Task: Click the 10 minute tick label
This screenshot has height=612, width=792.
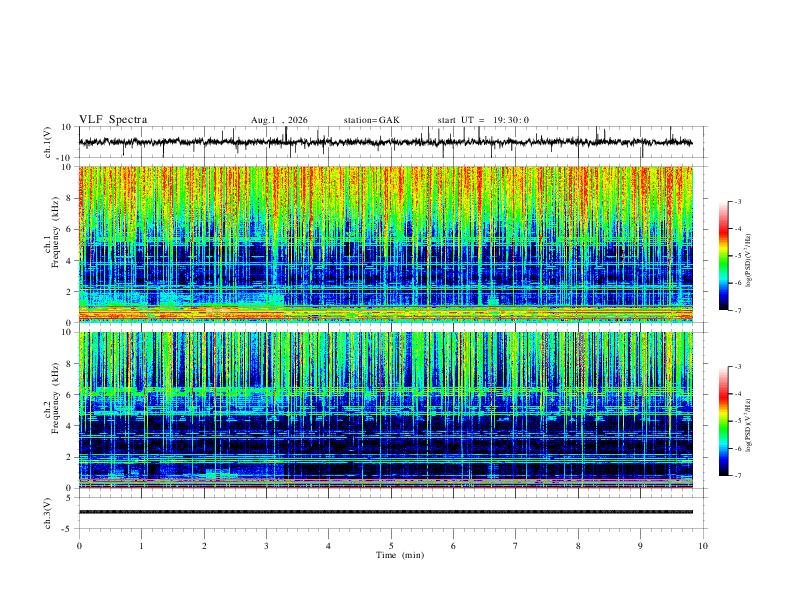Action: tap(703, 546)
